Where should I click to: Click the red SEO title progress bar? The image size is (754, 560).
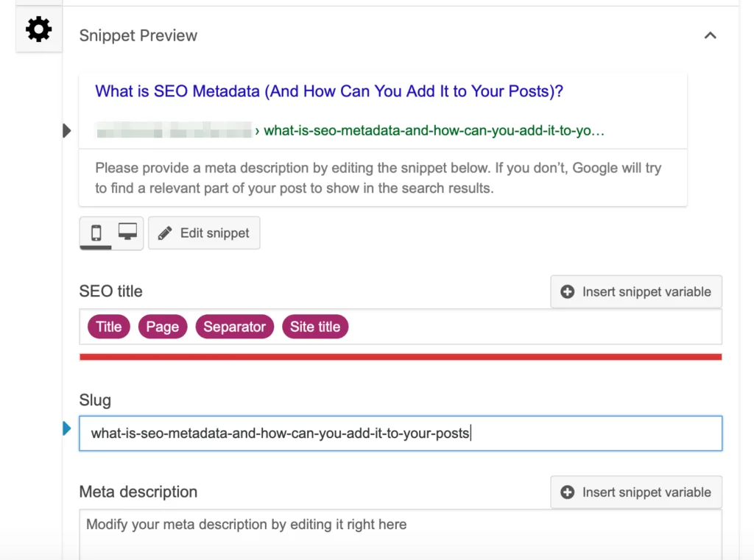click(401, 357)
